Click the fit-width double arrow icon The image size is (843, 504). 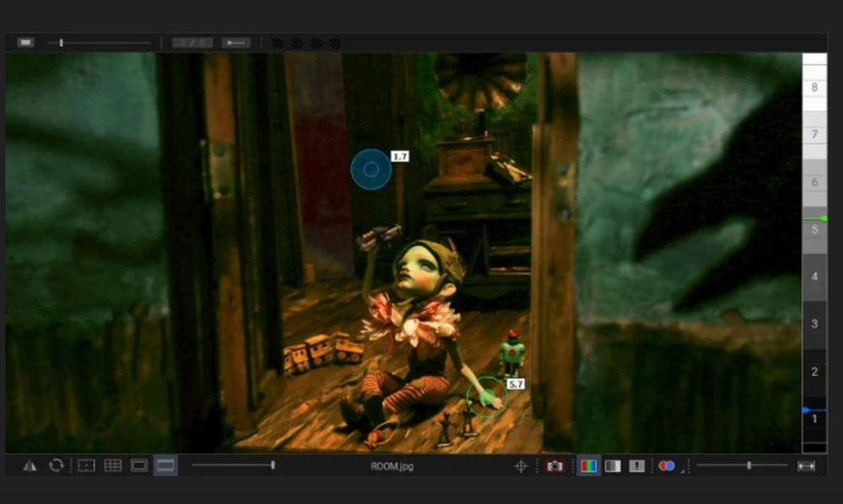click(x=806, y=466)
